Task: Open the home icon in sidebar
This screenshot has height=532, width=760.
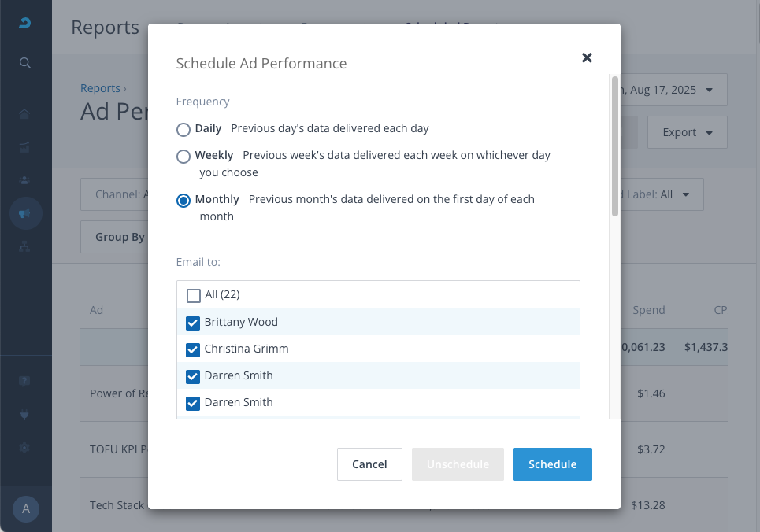Action: (25, 114)
